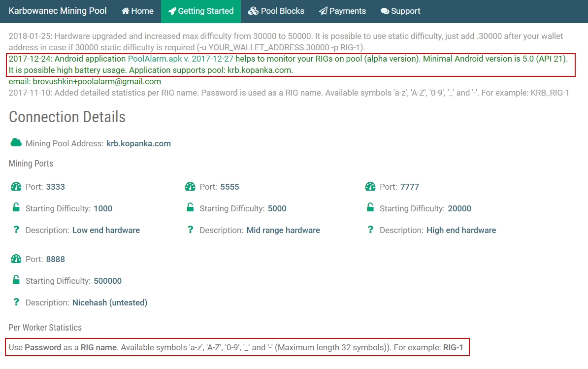Viewport: 588px width, 369px height.
Task: Click the Karbowanec Mining Pool brand title
Action: [x=58, y=11]
